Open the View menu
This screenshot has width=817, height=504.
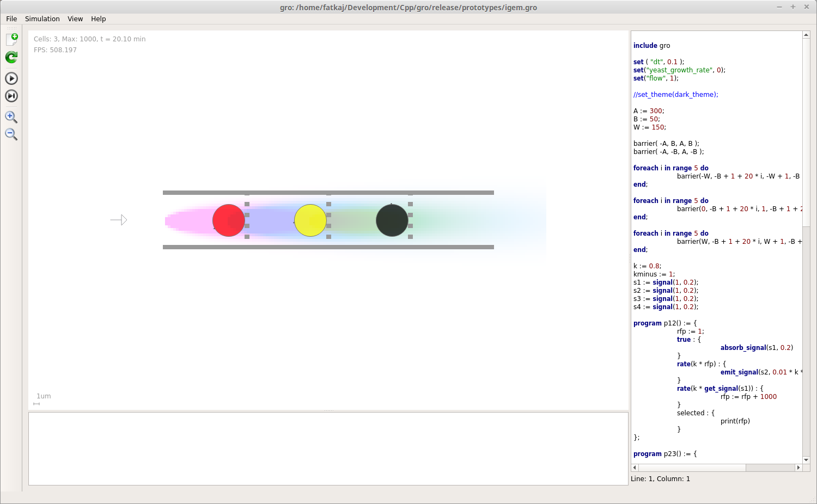pos(75,19)
